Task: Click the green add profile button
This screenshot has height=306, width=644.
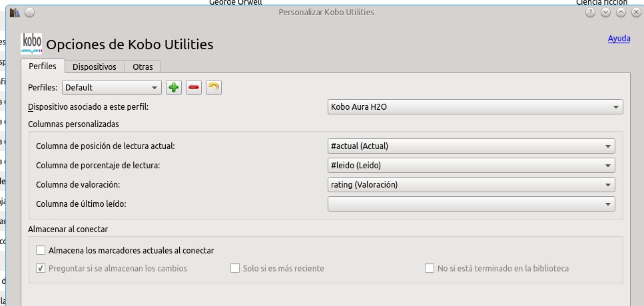Action: 174,87
